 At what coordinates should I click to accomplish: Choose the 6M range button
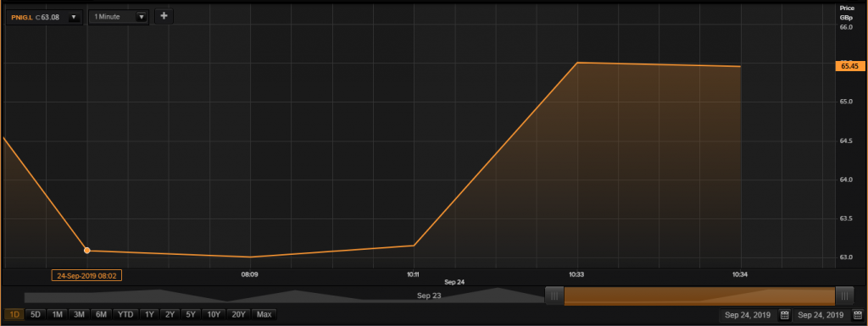[101, 315]
